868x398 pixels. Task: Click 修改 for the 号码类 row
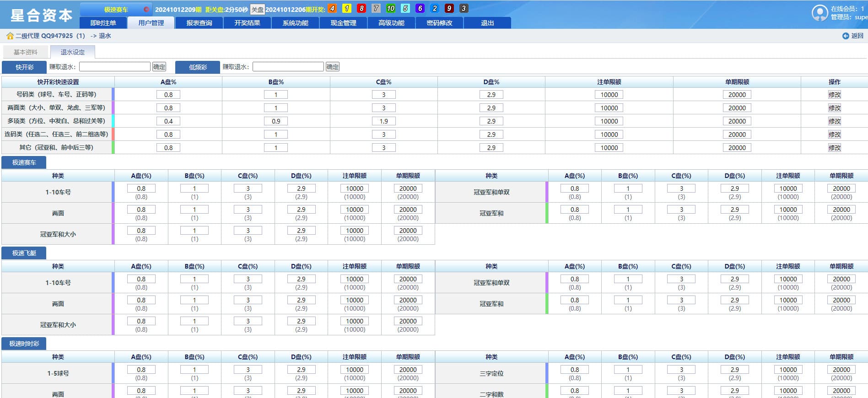834,95
